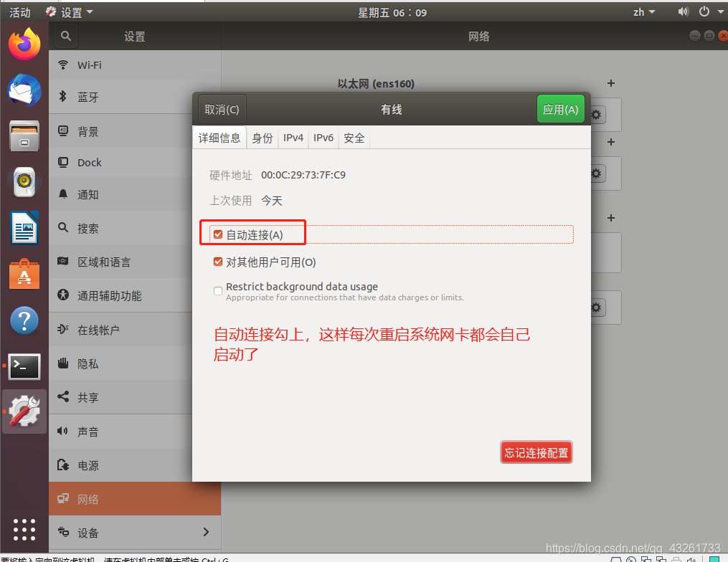Open Bluetooth (蓝牙) settings

(135, 97)
